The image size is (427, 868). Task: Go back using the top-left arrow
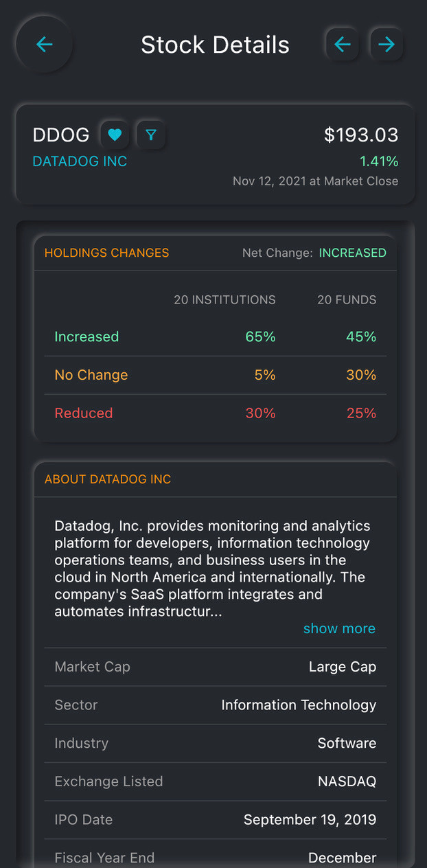tap(45, 45)
